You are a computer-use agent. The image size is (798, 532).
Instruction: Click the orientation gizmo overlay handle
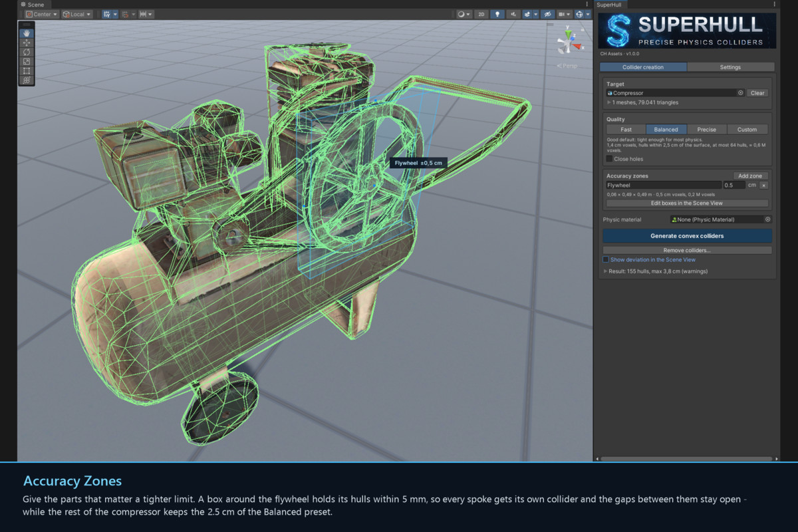point(550,25)
